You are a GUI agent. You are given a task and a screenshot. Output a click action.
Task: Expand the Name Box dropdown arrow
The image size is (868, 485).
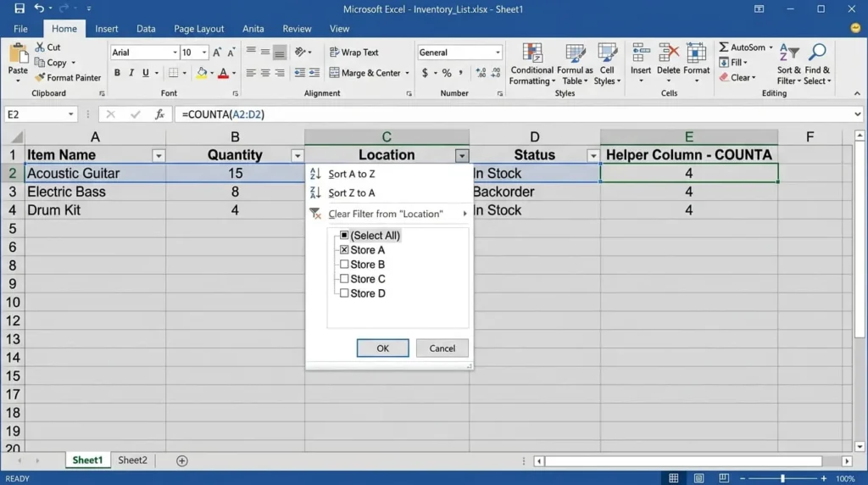click(71, 114)
